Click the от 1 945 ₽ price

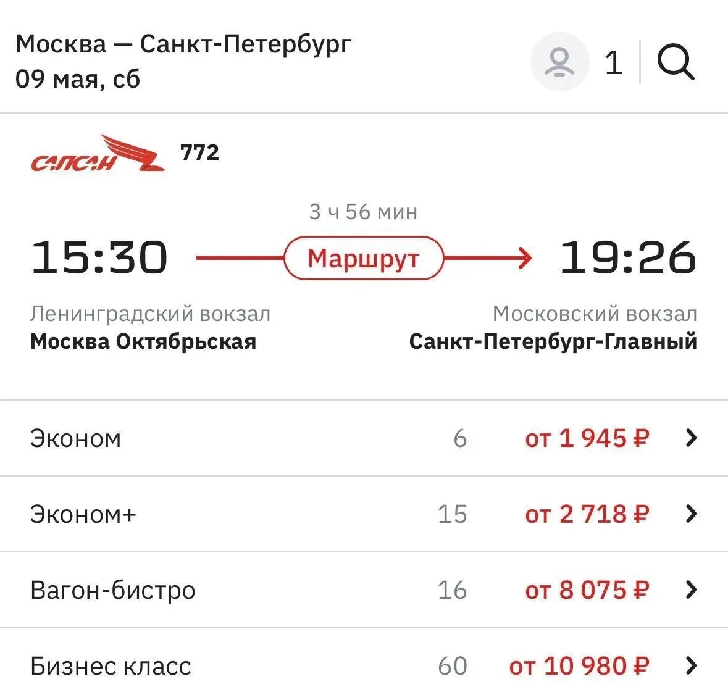pos(587,438)
